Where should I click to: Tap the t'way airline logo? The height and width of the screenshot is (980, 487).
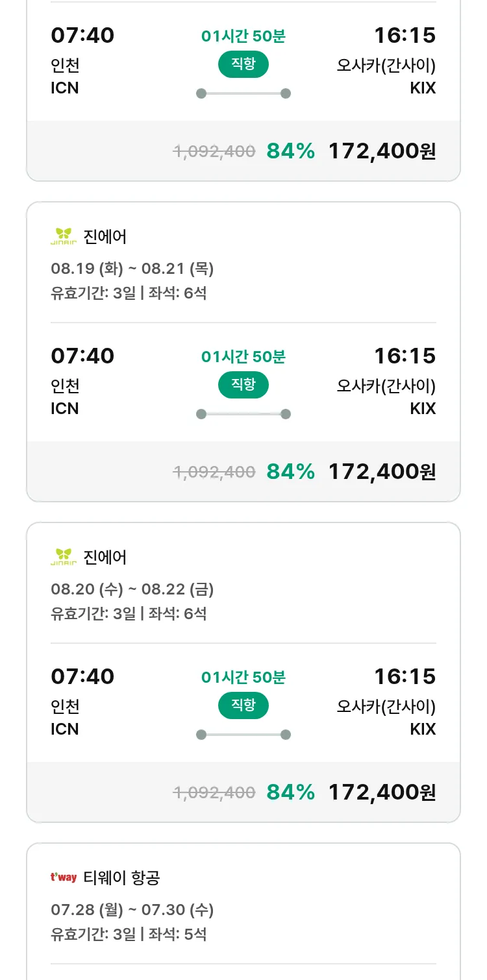tap(63, 877)
